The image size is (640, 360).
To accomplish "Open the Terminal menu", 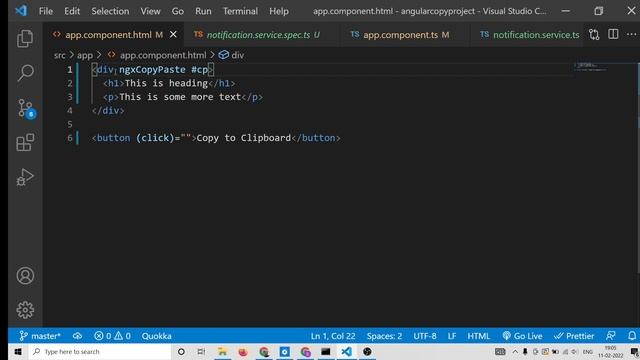I will pyautogui.click(x=240, y=11).
